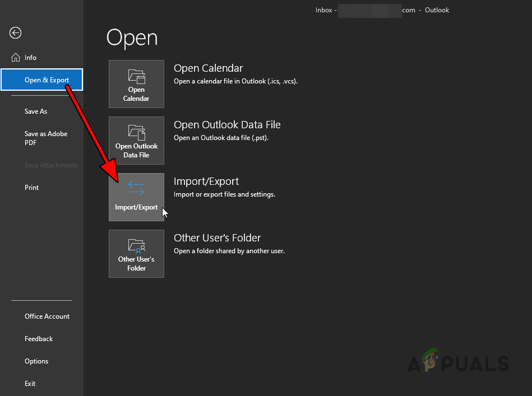This screenshot has width=532, height=396.
Task: Click the Other User's Folder icon
Action: click(x=136, y=246)
